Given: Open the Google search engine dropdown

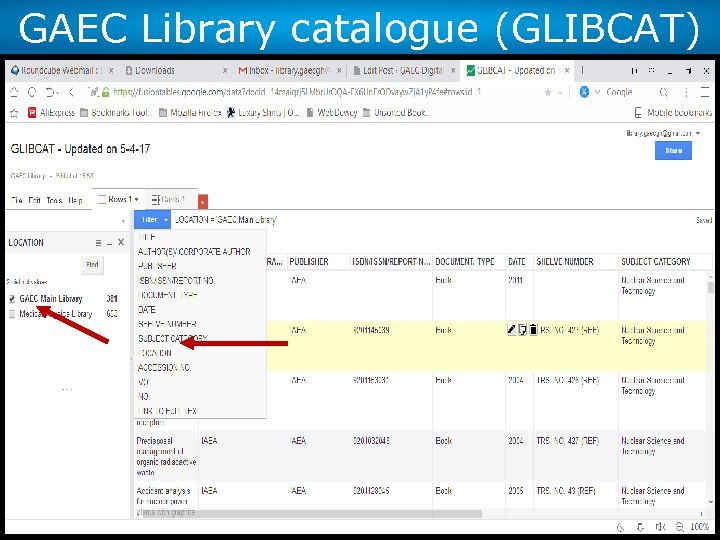Looking at the screenshot, I should coord(597,92).
